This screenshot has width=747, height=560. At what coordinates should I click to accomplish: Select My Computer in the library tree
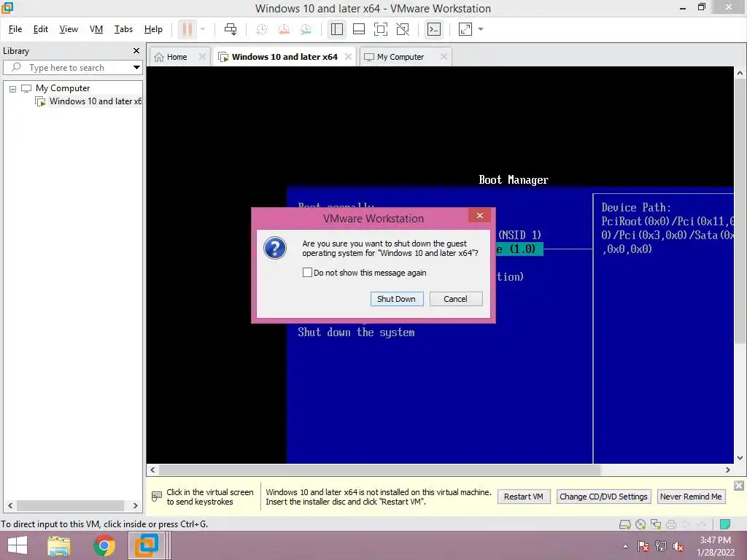click(x=63, y=88)
